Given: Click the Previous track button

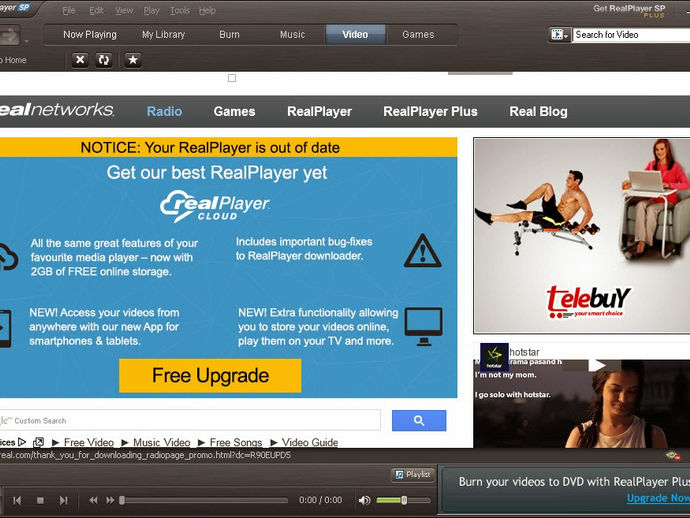Looking at the screenshot, I should pos(17,500).
